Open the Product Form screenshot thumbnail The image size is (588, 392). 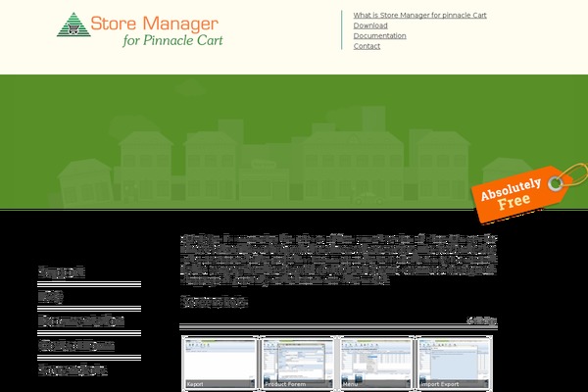298,363
